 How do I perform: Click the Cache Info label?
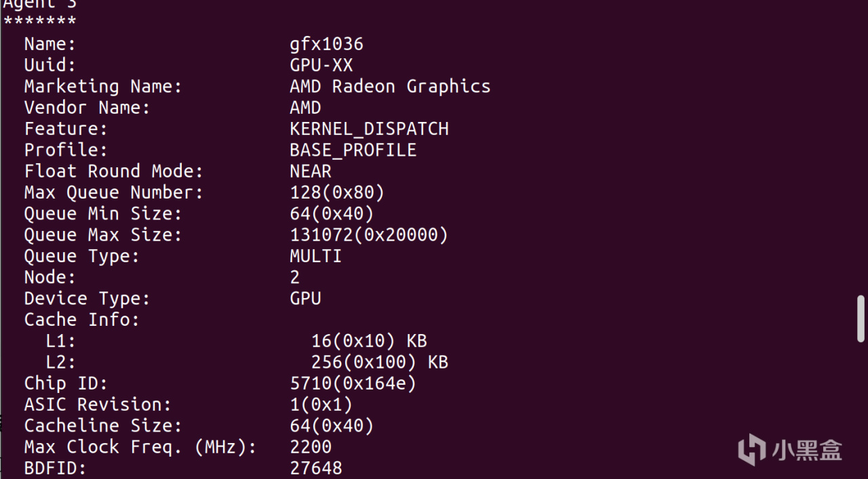click(81, 320)
